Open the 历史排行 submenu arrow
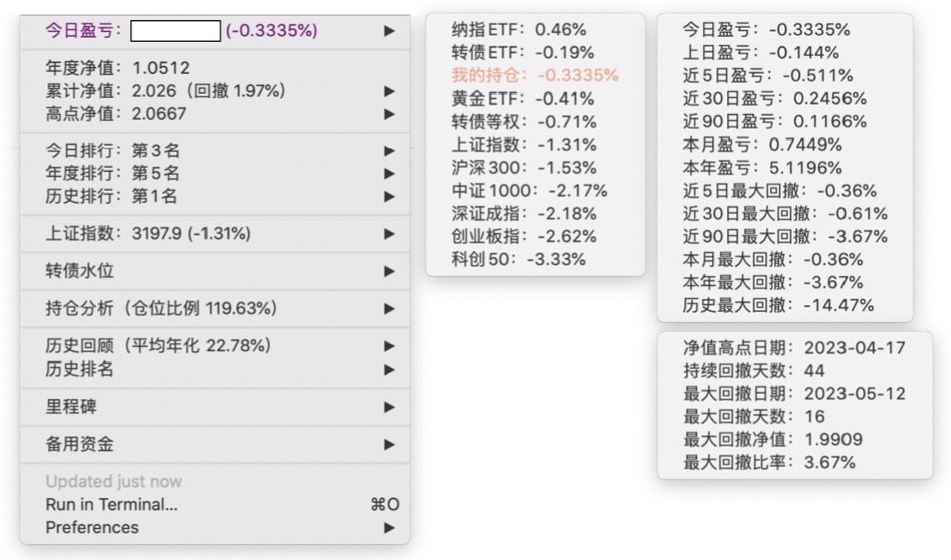Screen dimensions: 951x560 point(388,197)
